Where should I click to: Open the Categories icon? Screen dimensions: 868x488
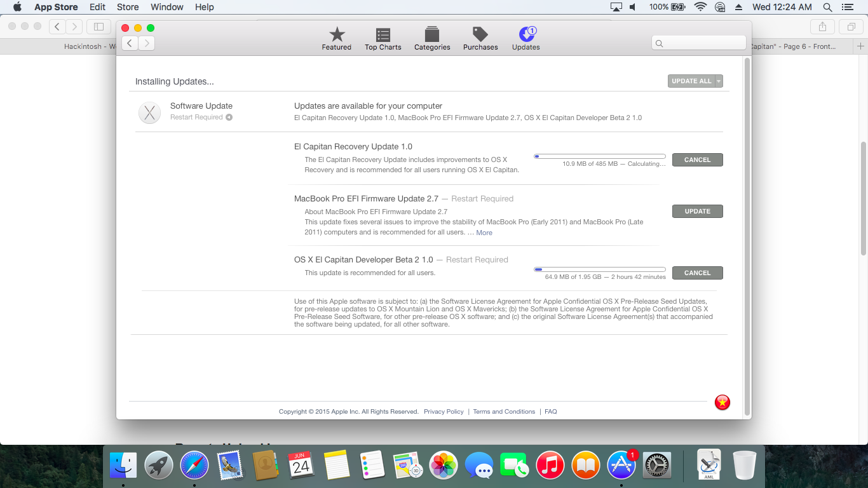coord(432,35)
